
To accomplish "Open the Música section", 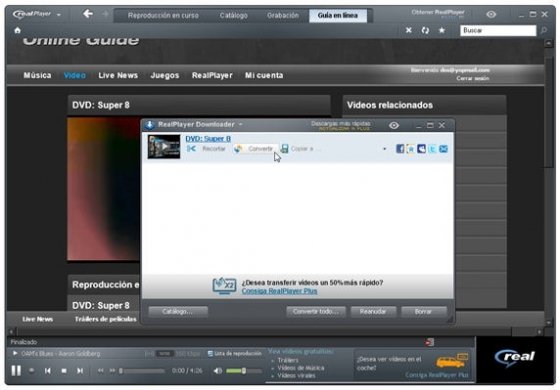I will [x=37, y=75].
